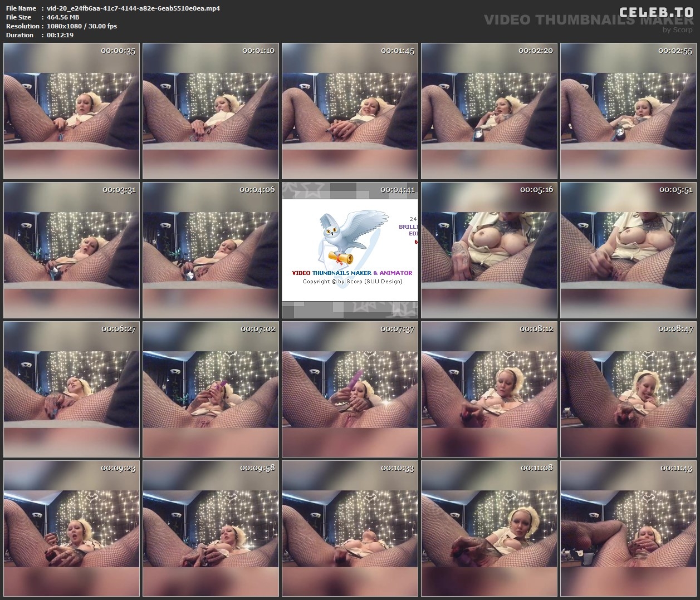Select the thumbnail at 00:02:55
This screenshot has height=600, width=700.
[x=628, y=111]
